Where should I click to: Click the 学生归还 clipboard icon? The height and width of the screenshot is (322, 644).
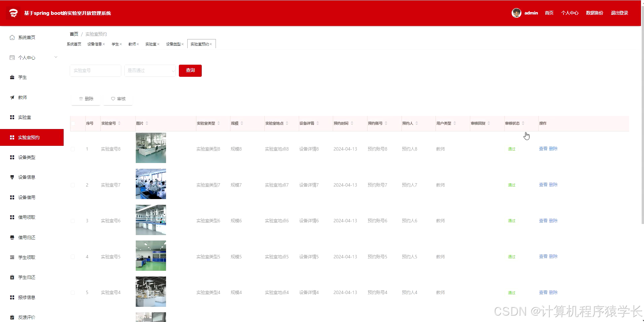pos(12,277)
